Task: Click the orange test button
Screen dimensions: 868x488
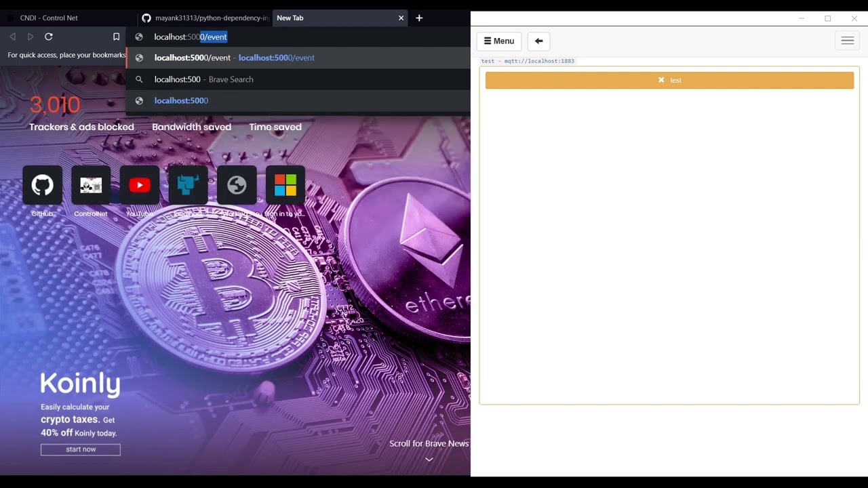Action: tap(670, 80)
